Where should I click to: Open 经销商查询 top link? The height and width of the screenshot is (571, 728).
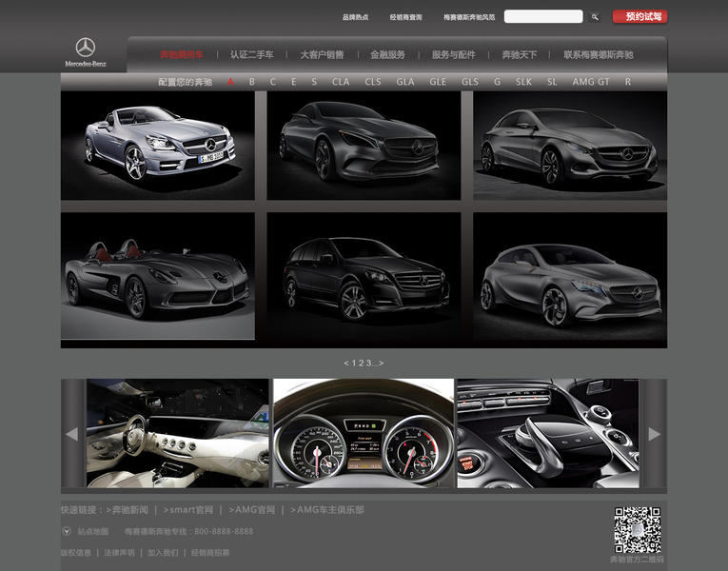point(405,17)
